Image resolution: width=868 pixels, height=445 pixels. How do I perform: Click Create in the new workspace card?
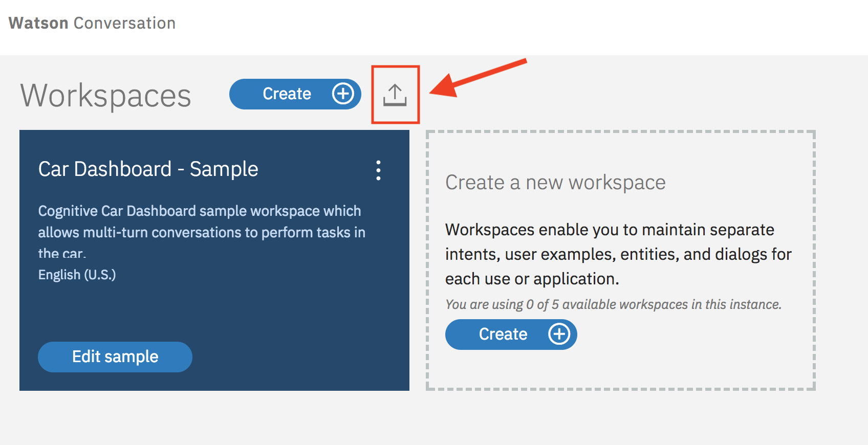511,335
